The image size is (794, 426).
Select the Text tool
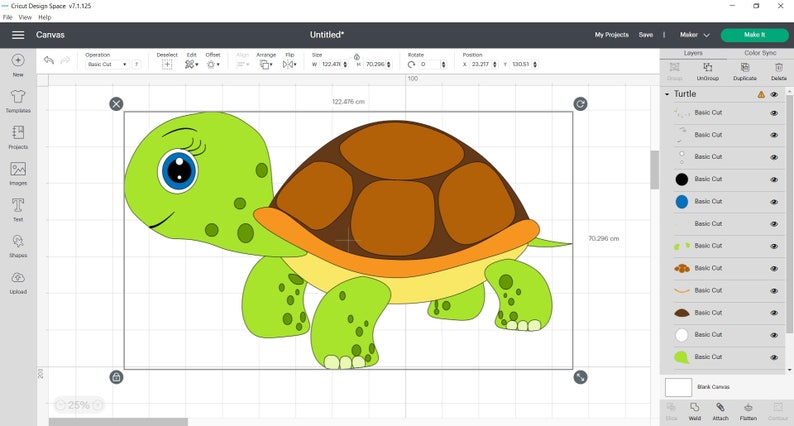tap(18, 209)
